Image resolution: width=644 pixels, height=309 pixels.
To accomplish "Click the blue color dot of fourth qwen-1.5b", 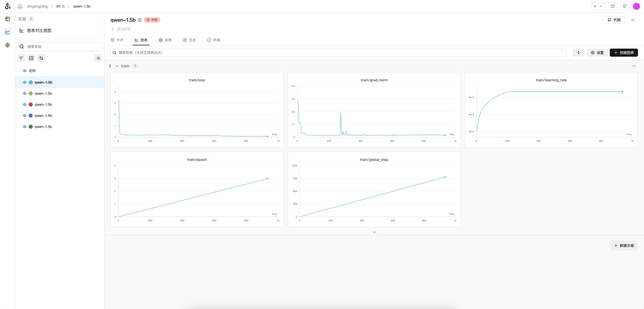I will [31, 116].
